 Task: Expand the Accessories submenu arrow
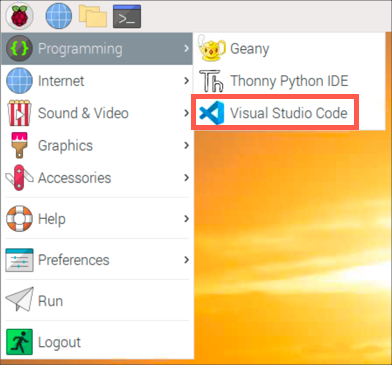[x=186, y=178]
